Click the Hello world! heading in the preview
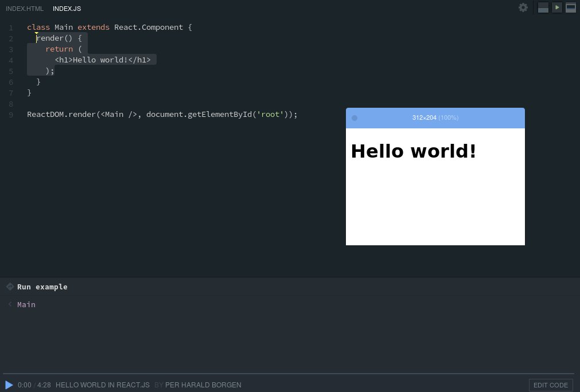Viewport: 580px width, 392px height. [x=414, y=151]
